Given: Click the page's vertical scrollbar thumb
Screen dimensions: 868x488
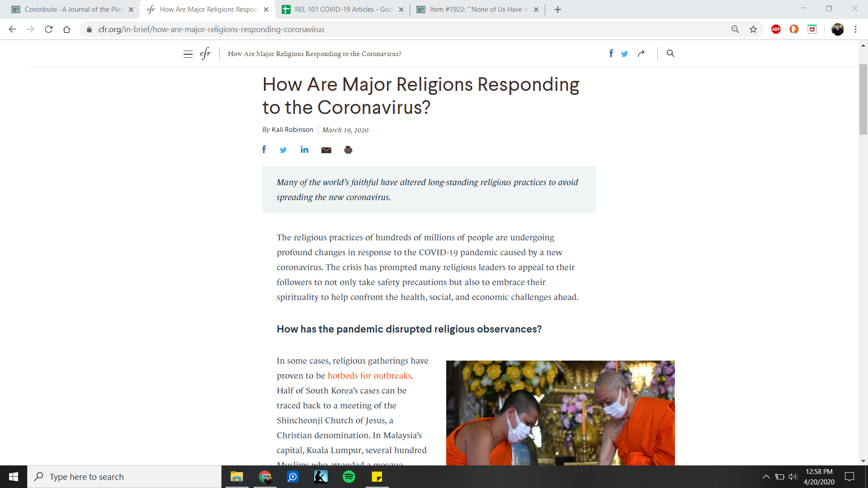Looking at the screenshot, I should pos(863,99).
